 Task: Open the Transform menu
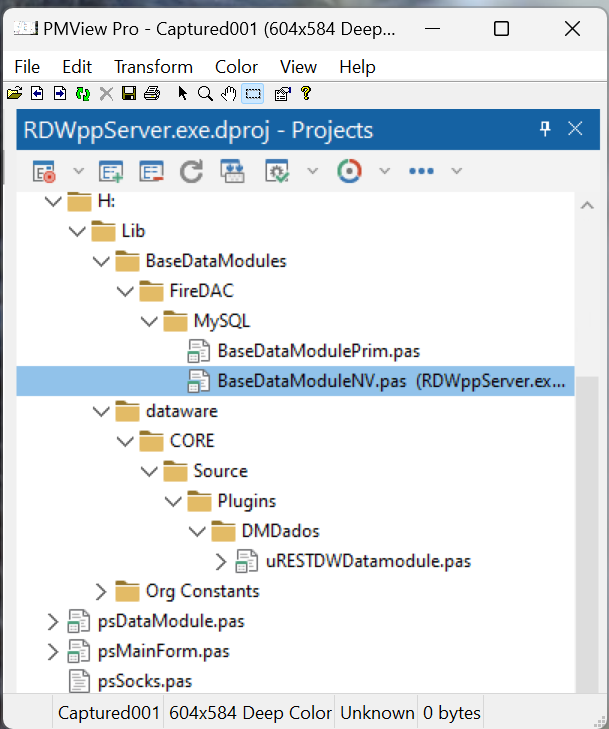(x=153, y=67)
